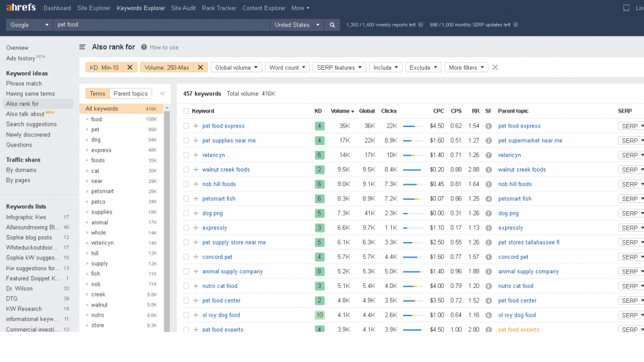
Task: Click the pet food keyword search field
Action: (162, 25)
